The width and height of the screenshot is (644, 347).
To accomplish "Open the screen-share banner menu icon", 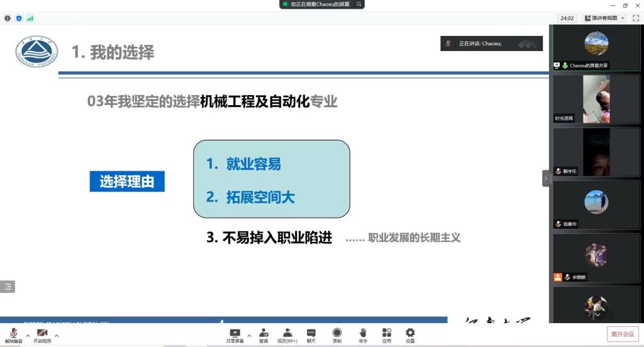I will (x=358, y=4).
